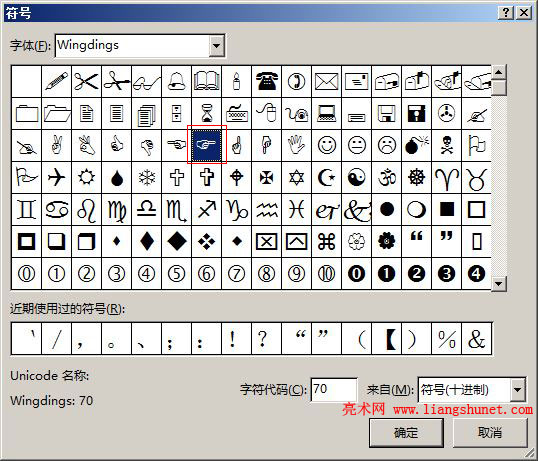Insert the recent semicolon symbol
The image size is (538, 461).
(x=177, y=339)
